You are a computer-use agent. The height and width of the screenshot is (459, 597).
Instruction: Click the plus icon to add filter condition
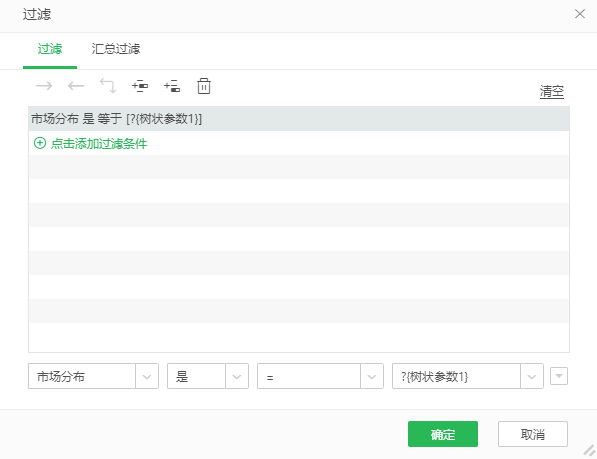tap(40, 143)
